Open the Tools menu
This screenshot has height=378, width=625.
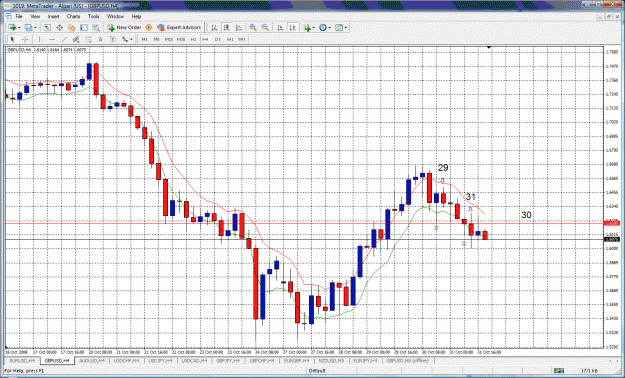[x=94, y=16]
